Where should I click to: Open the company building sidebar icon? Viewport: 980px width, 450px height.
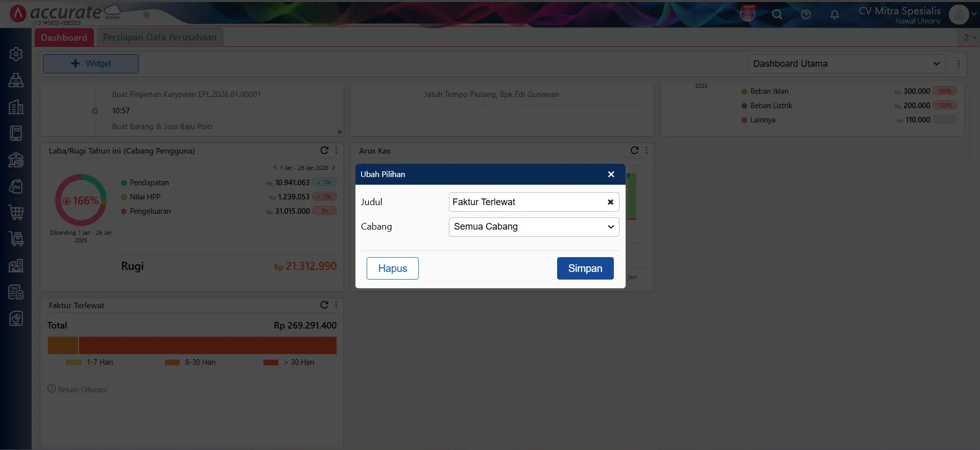pyautogui.click(x=16, y=107)
